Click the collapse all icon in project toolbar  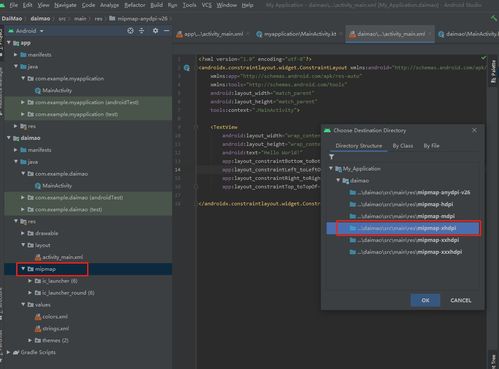[142, 31]
